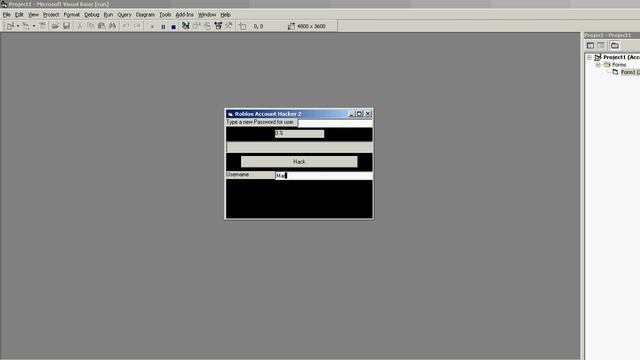Screen dimensions: 640x360
Task: Click the Open Project folder icon
Action: pyautogui.click(x=55, y=26)
